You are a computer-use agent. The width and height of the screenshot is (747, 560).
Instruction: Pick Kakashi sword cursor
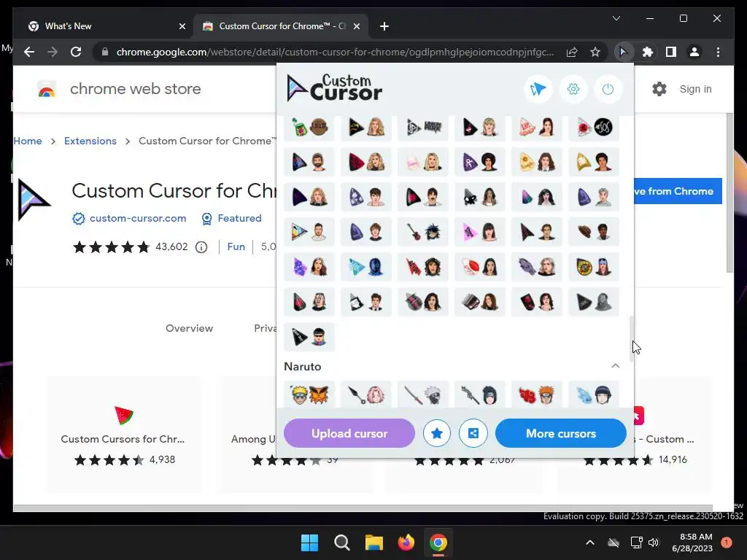(x=423, y=394)
